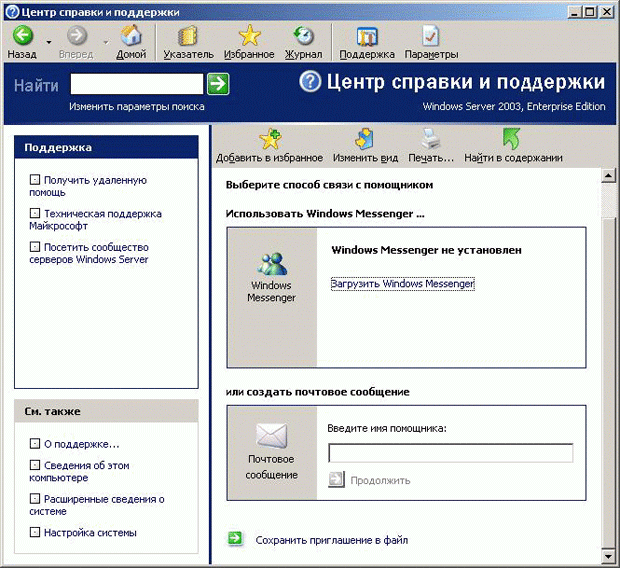Click the arrow bullet beside Сведения об этом компьютере
Image resolution: width=620 pixels, height=568 pixels.
tap(35, 465)
